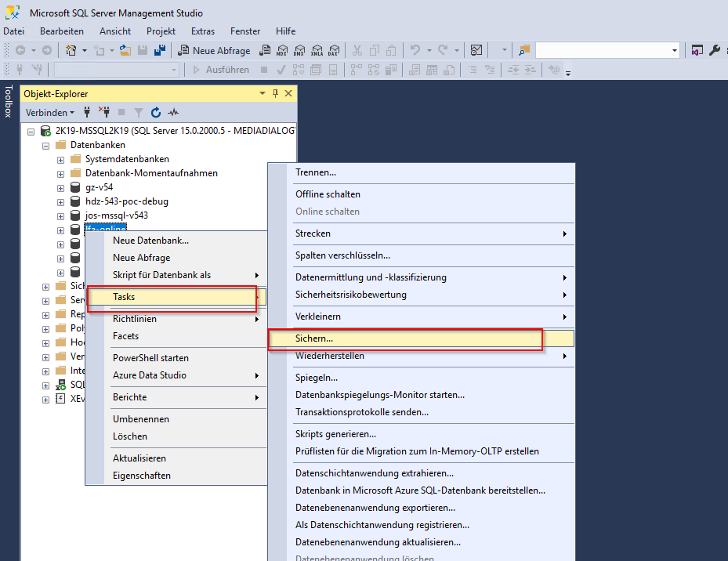Open the Bearbeiten menu
Screen dimensions: 728x561
(62, 31)
